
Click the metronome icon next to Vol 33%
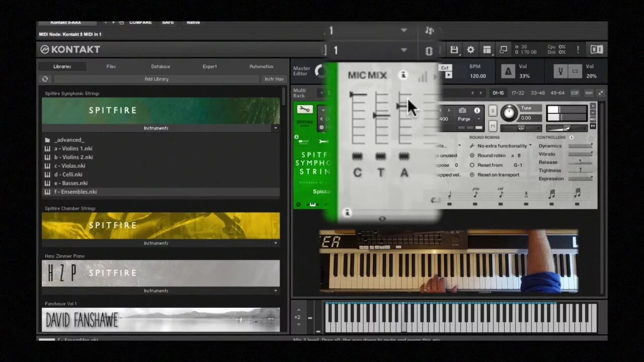click(x=508, y=71)
